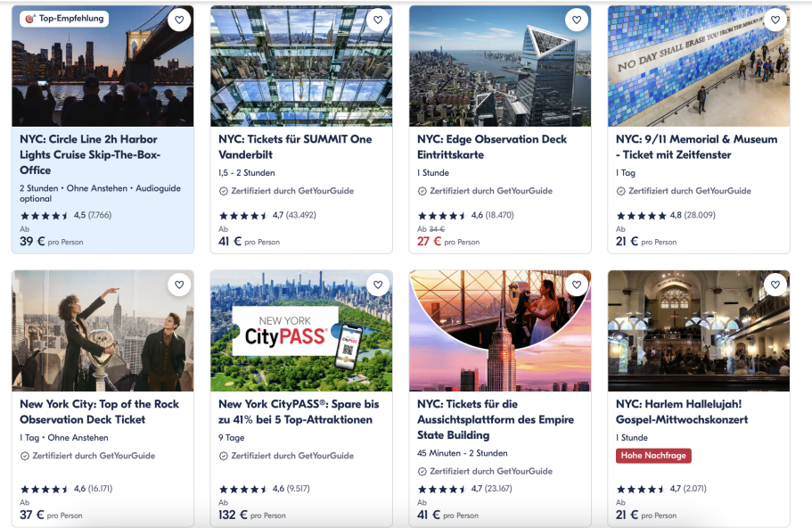Click the '45 Minuten - 2 Stunden' duration
812x528 pixels.
point(463,453)
